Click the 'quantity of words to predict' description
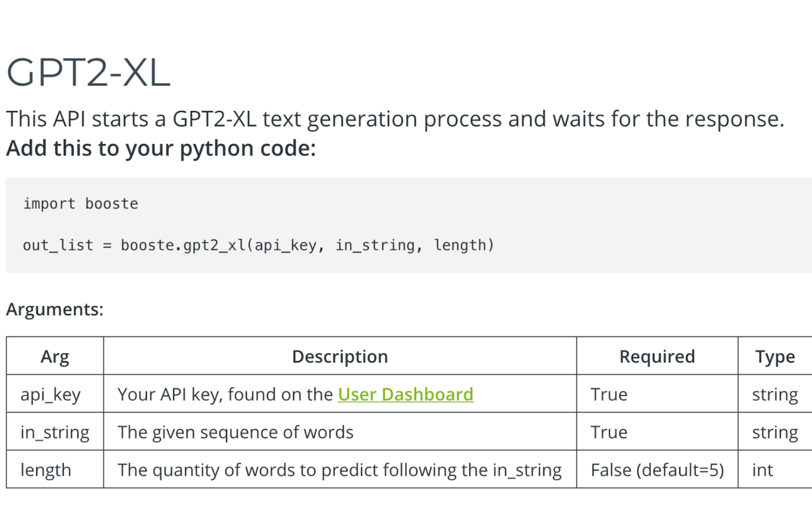 click(340, 470)
